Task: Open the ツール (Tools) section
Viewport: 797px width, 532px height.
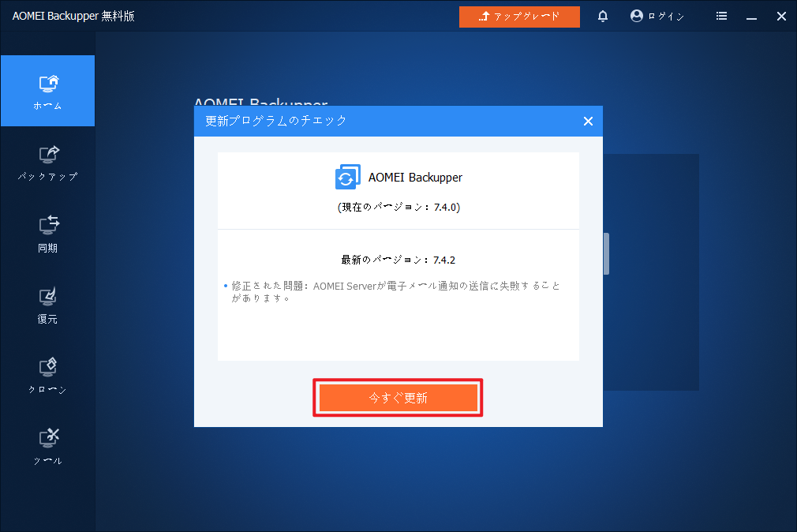Action: (x=48, y=447)
